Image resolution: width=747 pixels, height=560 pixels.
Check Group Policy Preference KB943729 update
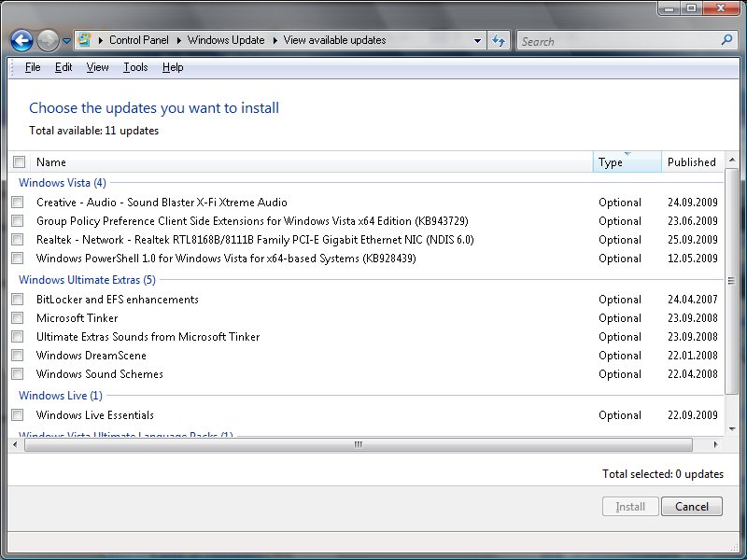(x=18, y=221)
